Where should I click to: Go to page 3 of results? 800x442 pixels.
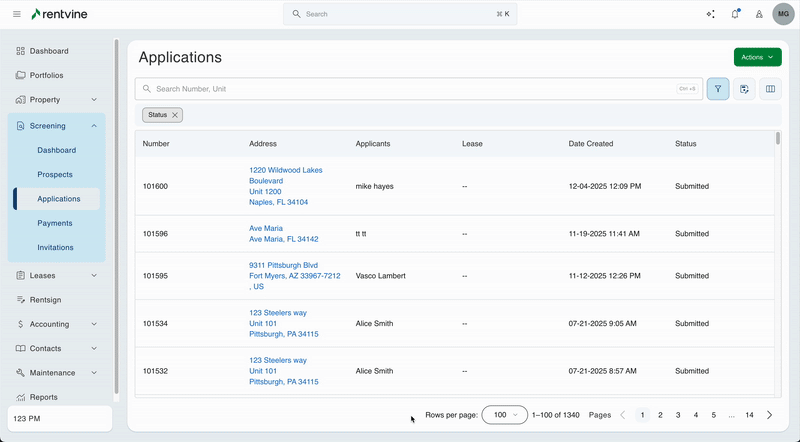[678, 414]
